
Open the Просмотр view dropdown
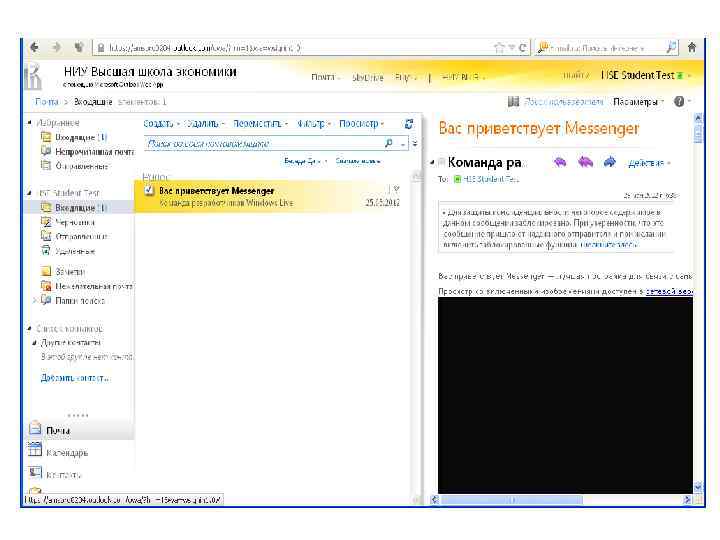click(361, 124)
